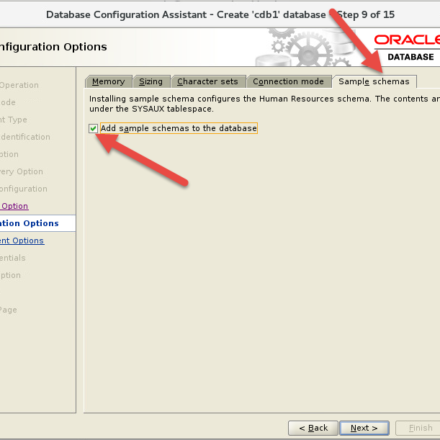Click the 'Operation' step in sidebar

coord(19,85)
